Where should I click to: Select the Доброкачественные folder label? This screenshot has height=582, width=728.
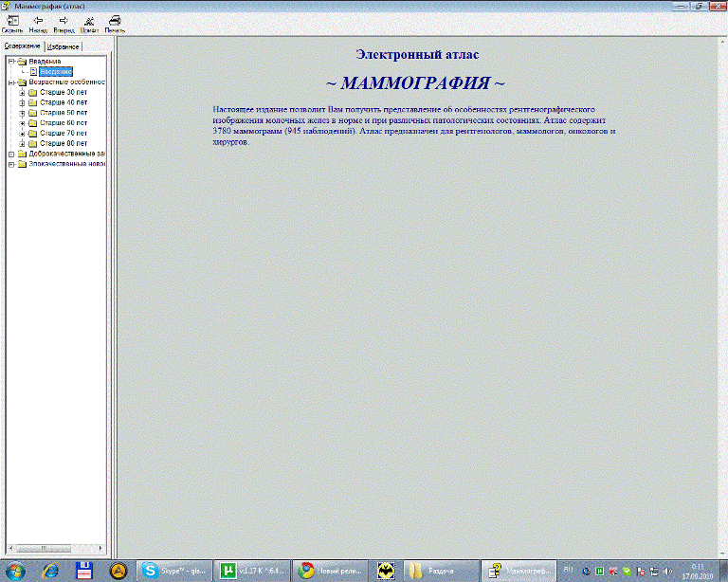67,154
